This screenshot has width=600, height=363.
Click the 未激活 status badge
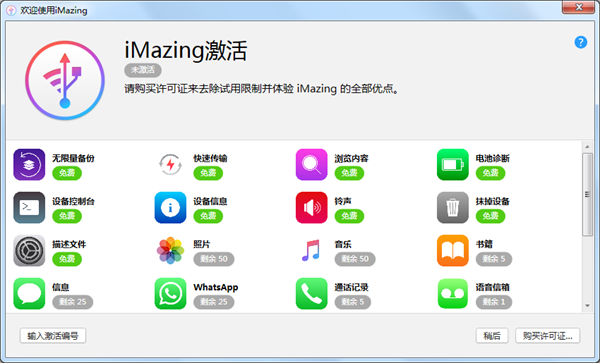click(x=143, y=70)
